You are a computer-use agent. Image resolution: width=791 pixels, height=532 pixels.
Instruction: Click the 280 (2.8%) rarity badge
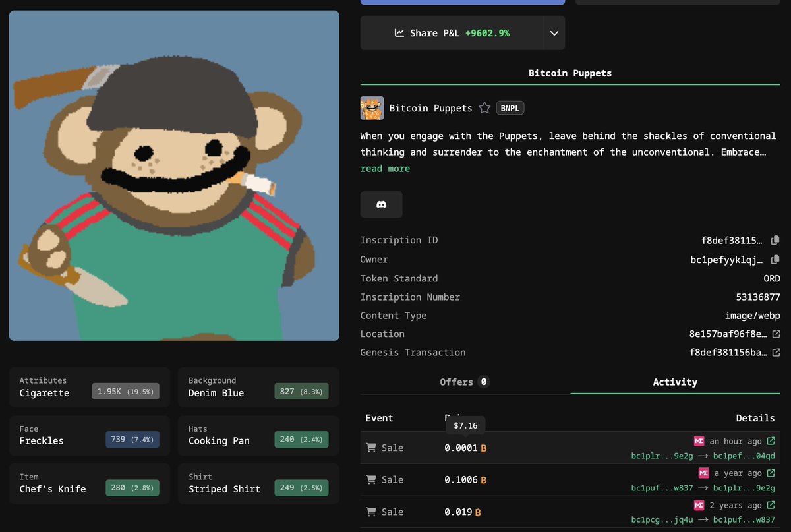click(132, 488)
